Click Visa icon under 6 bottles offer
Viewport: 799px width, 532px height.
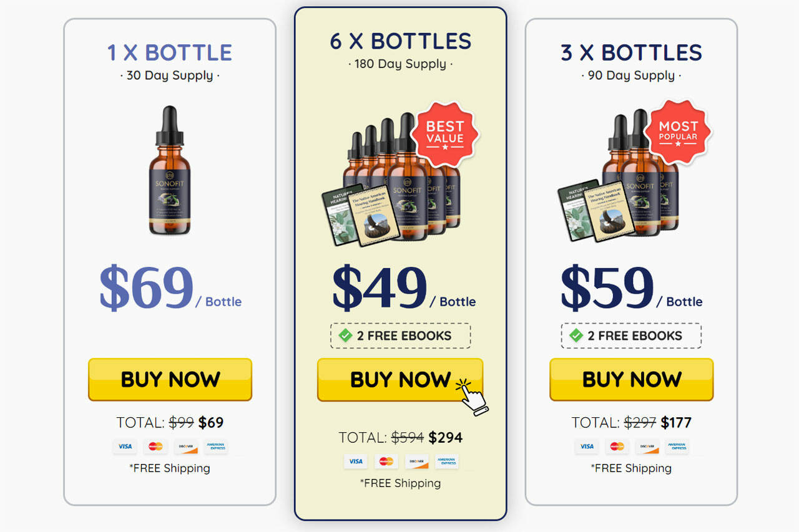(356, 462)
